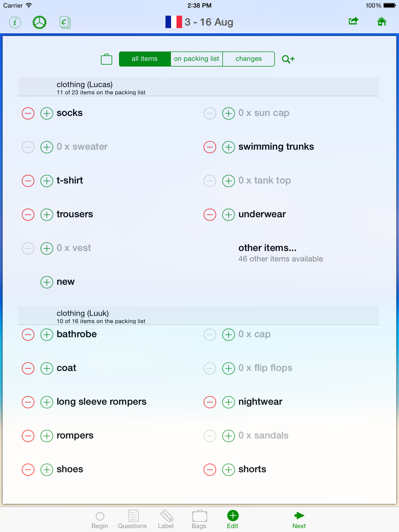Open the Bags icon in bottom bar
Screen dimensions: 399x532
pyautogui.click(x=199, y=519)
